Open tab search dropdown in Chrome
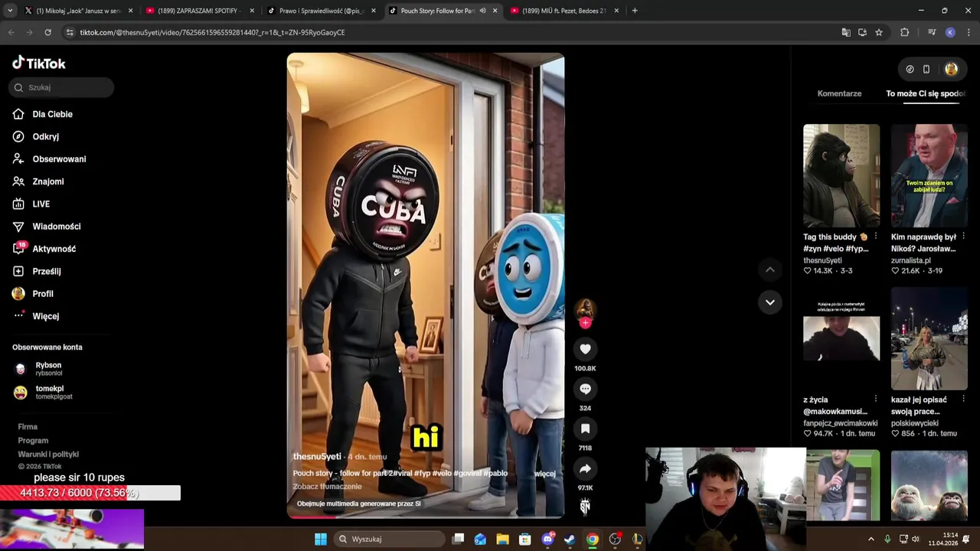 click(10, 11)
